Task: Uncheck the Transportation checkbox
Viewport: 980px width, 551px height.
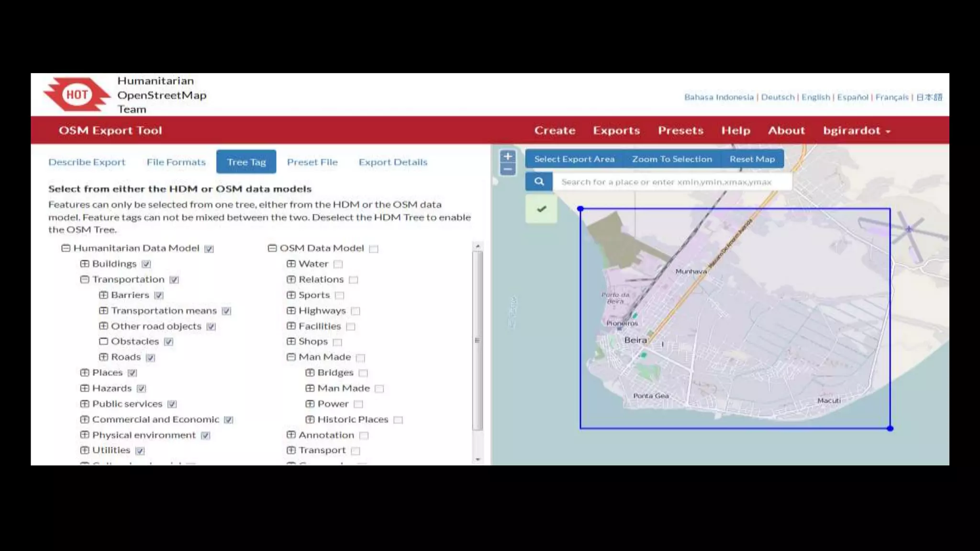Action: click(174, 280)
